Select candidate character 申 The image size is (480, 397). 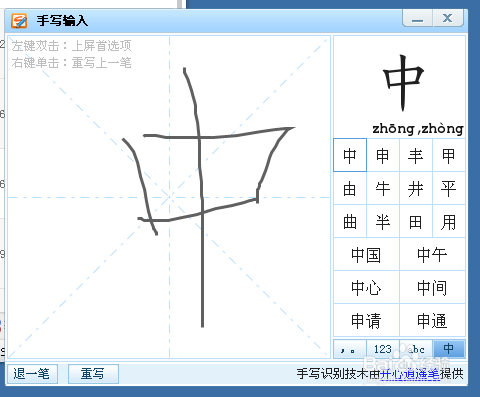pyautogui.click(x=383, y=155)
